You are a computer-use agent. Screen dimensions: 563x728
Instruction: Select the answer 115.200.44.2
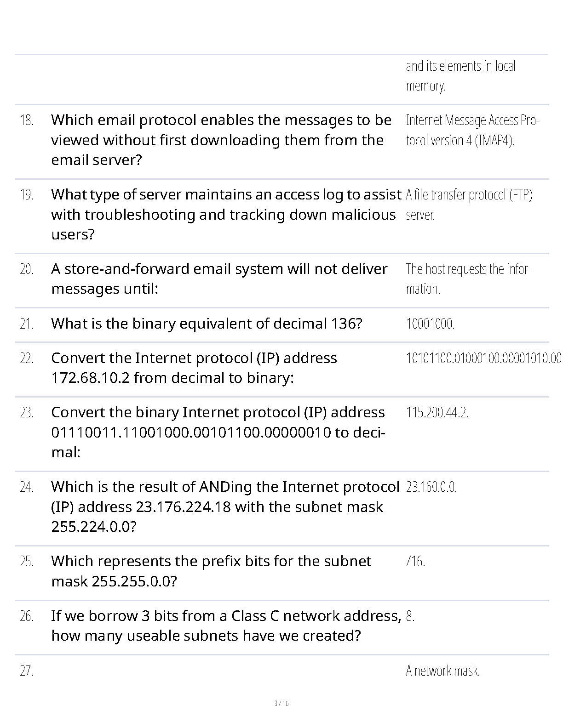tap(437, 413)
